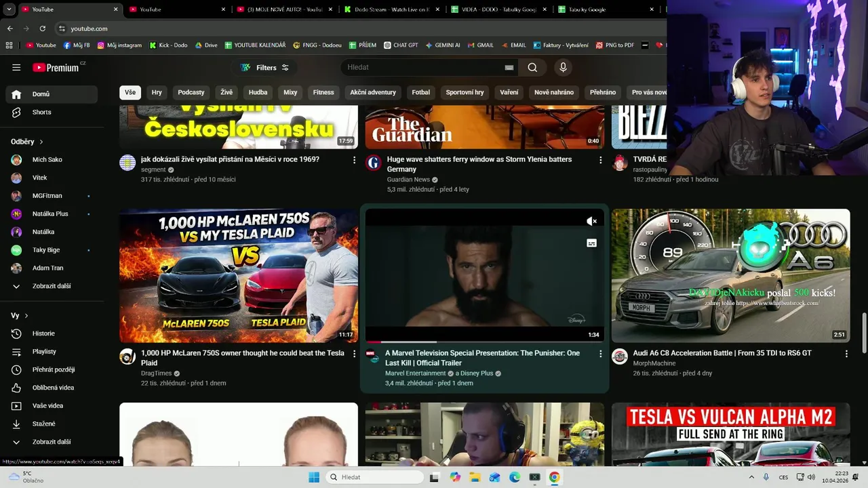This screenshot has height=488, width=868.
Task: Open the Windows Start button
Action: [314, 477]
